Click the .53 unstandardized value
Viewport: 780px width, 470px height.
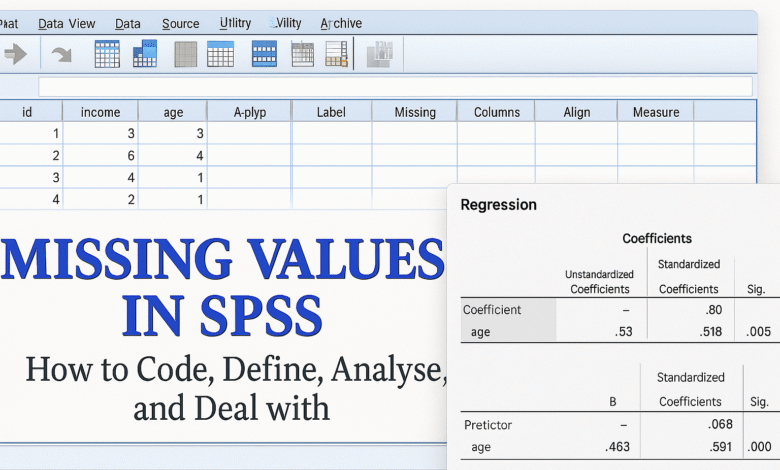(623, 331)
